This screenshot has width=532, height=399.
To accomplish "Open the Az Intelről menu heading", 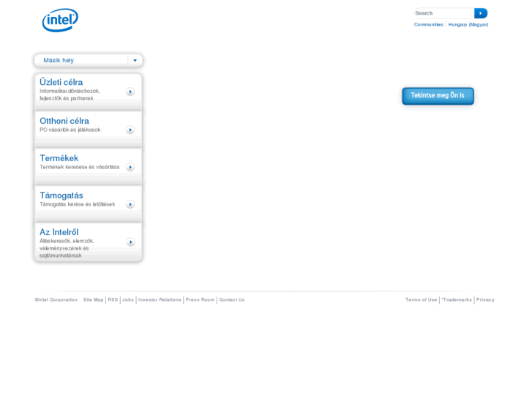I will (59, 232).
